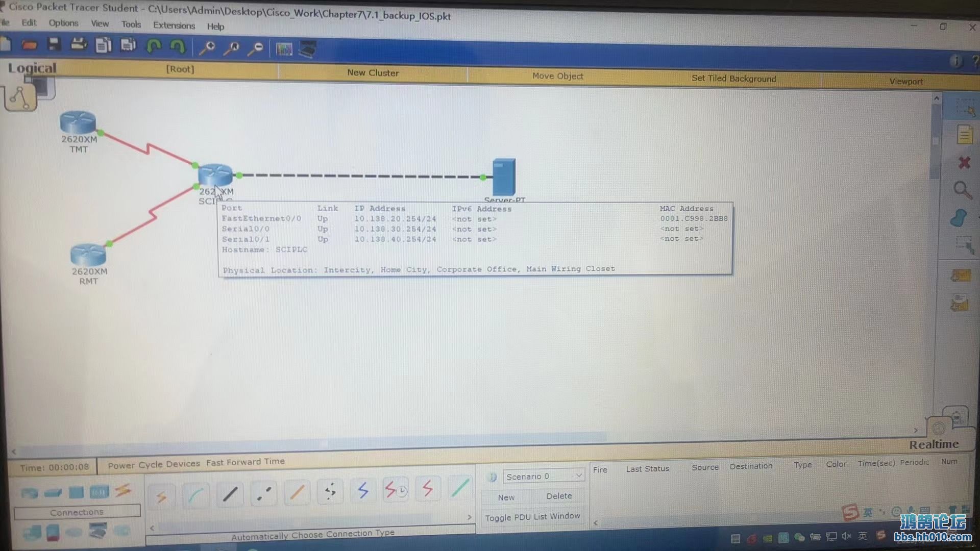Select the Switches device category
The height and width of the screenshot is (551, 980).
(x=53, y=493)
